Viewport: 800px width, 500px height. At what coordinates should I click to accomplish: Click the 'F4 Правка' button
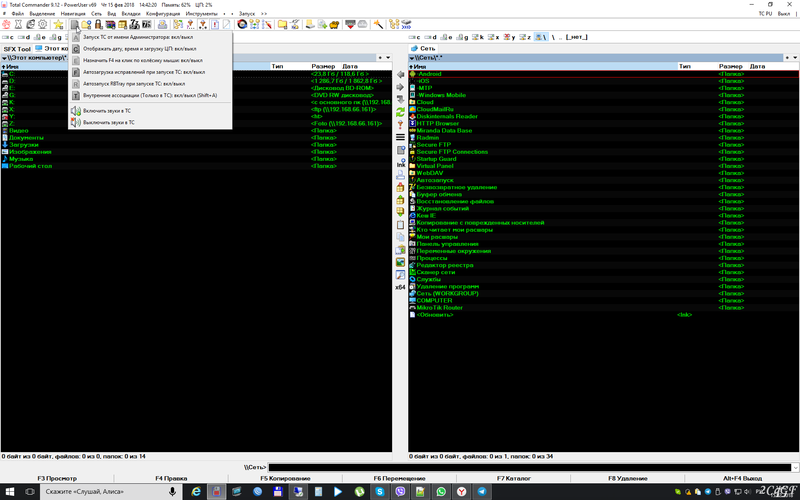171,479
